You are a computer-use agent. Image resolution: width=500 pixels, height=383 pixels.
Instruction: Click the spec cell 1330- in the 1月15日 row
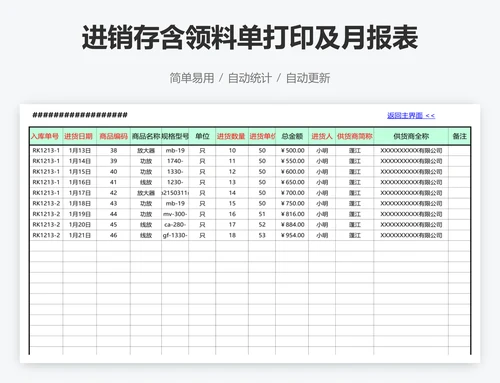pos(175,172)
